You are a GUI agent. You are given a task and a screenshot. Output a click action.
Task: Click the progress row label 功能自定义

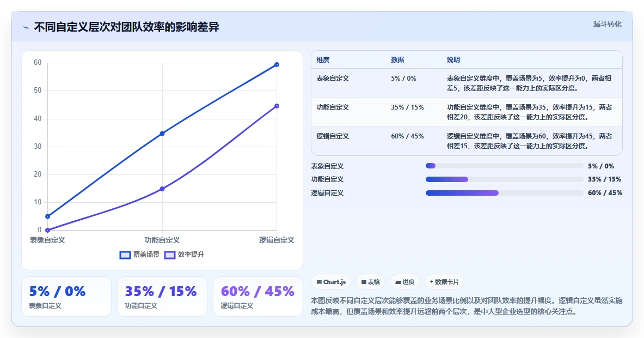point(327,179)
